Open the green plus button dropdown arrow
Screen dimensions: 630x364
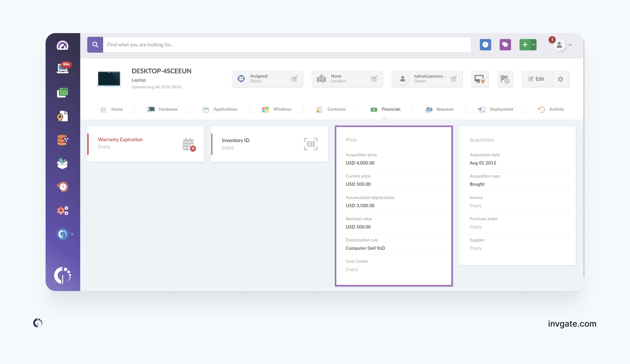coord(534,45)
